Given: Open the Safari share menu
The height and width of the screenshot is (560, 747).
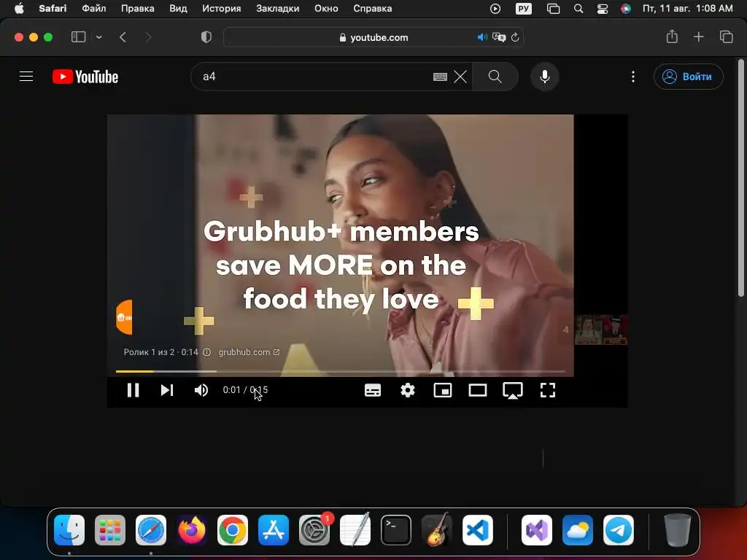Looking at the screenshot, I should click(x=672, y=36).
